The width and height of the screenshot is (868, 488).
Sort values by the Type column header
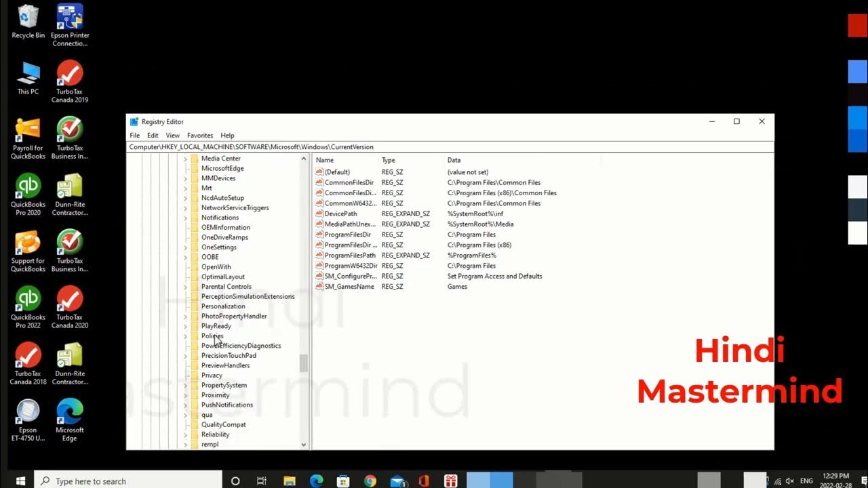click(x=411, y=160)
